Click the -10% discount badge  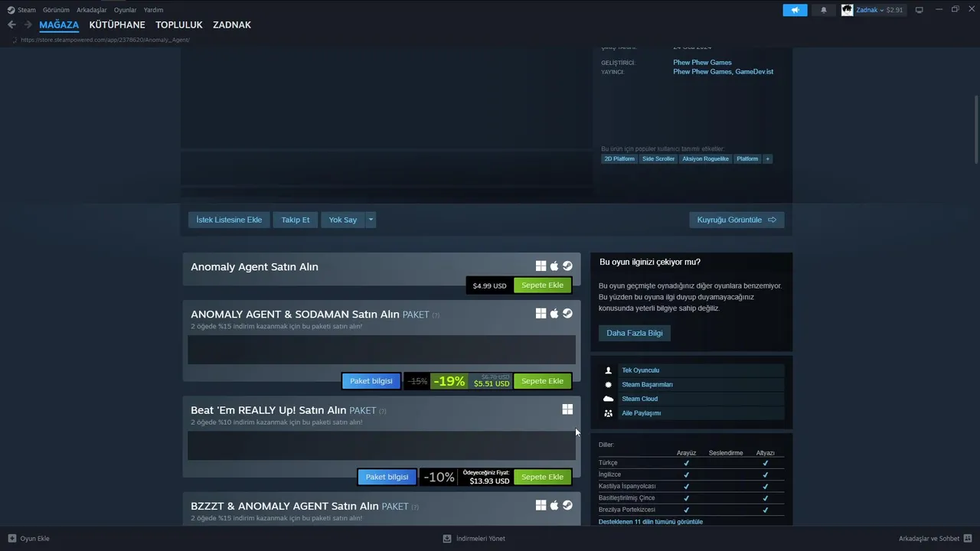pos(439,477)
